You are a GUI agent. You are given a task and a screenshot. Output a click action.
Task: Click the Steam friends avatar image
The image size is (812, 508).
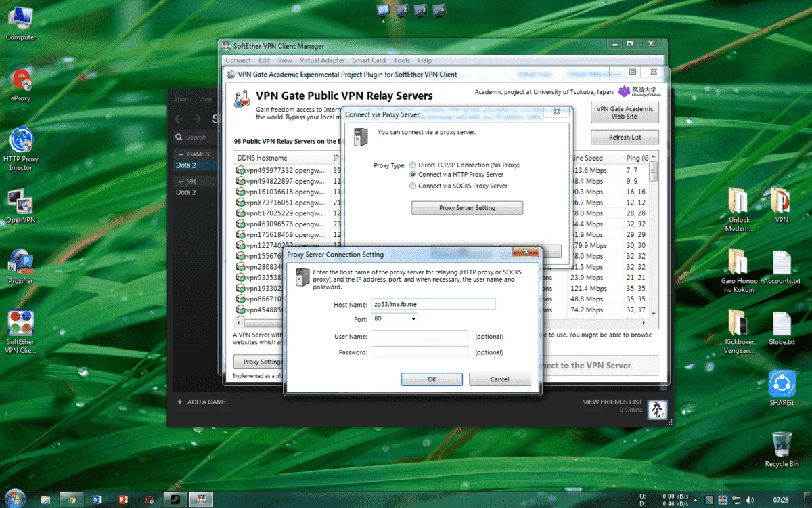pyautogui.click(x=657, y=409)
